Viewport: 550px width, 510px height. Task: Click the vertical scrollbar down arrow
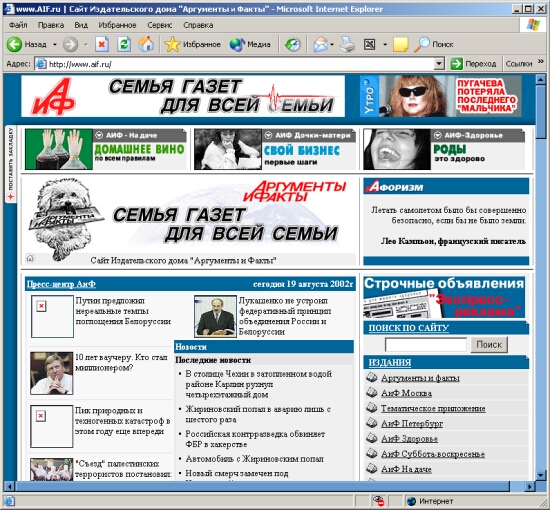point(541,475)
